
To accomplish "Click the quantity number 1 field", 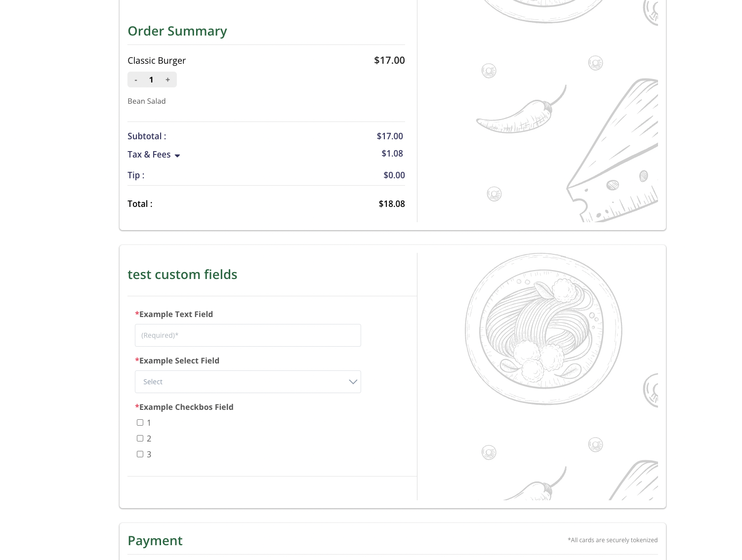I will (151, 80).
